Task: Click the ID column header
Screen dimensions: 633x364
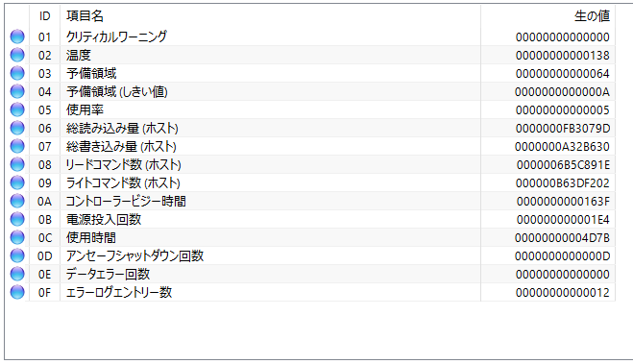Action: point(45,16)
